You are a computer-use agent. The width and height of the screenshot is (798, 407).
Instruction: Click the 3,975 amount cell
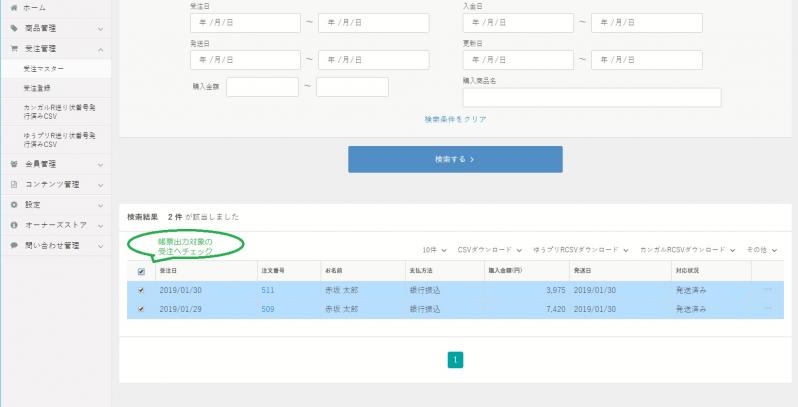click(556, 290)
